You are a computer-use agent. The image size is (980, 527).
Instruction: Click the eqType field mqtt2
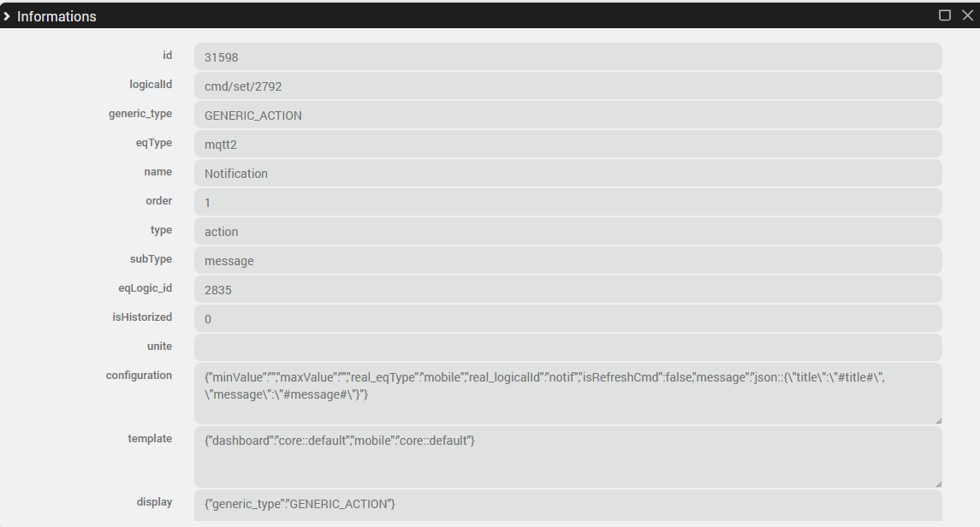[567, 145]
